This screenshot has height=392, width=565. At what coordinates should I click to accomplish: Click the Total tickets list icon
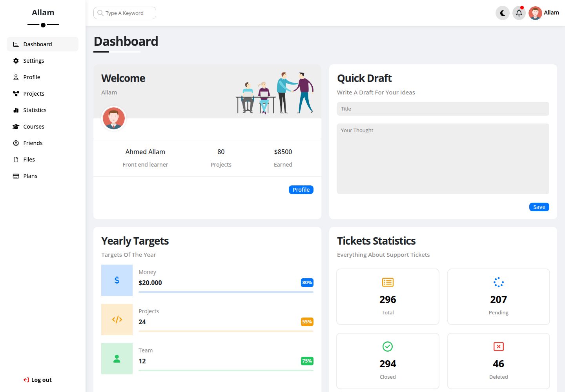[388, 282]
